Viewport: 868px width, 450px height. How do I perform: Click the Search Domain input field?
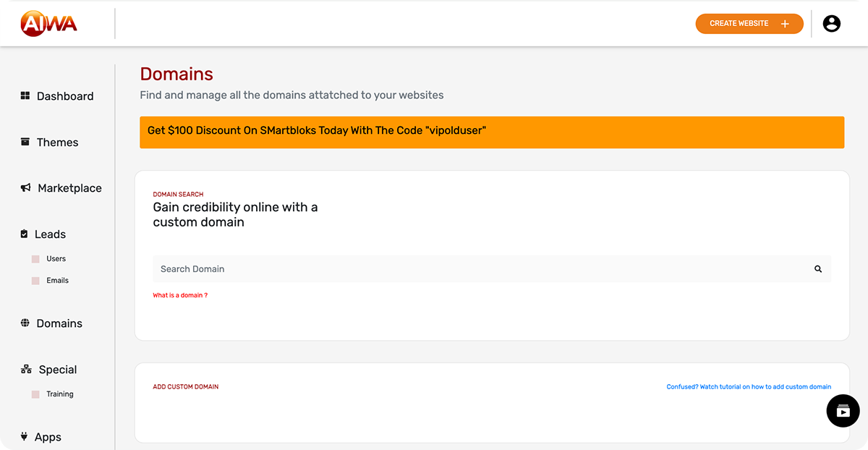(x=477, y=269)
